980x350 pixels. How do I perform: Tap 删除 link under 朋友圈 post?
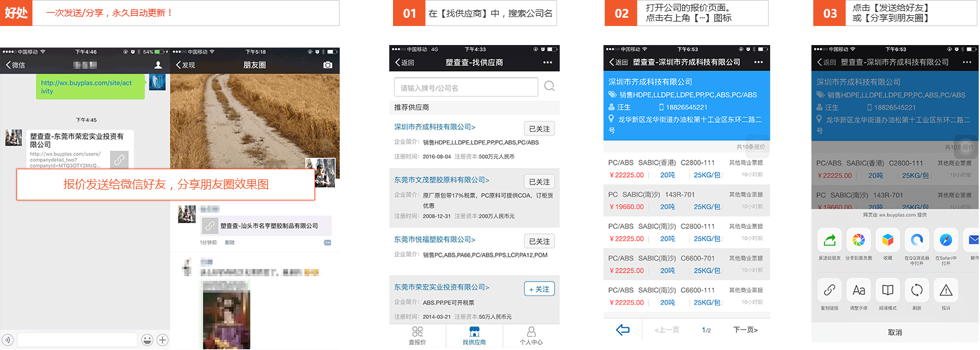229,242
